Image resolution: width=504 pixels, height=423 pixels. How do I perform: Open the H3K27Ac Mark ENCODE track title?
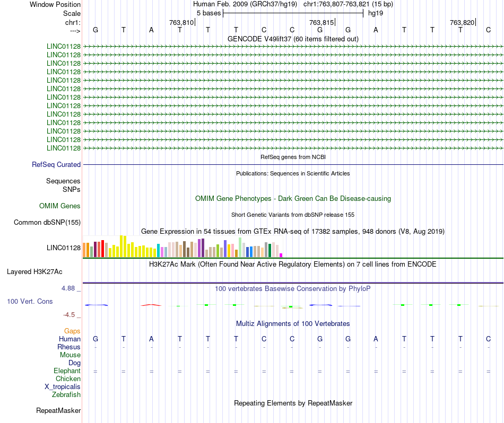(293, 265)
